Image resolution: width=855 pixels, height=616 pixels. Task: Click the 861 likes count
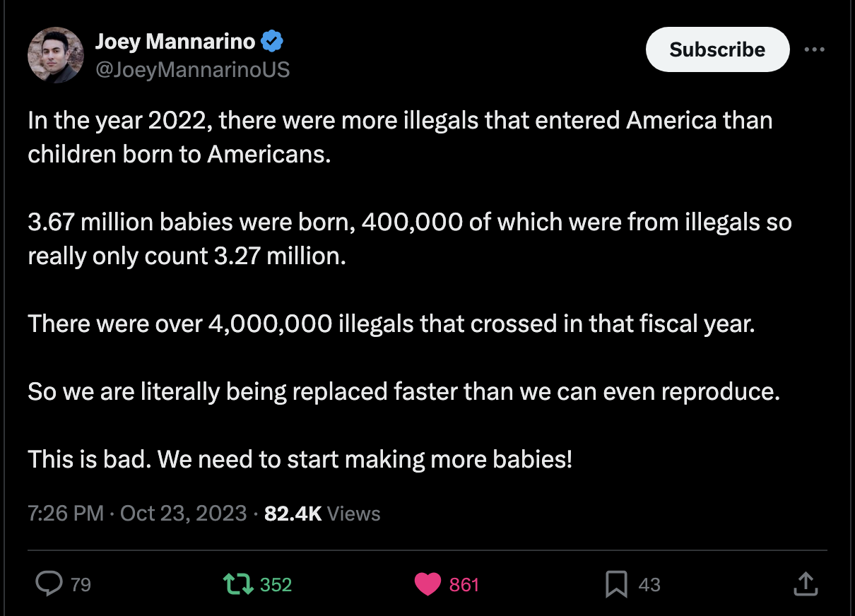[464, 585]
